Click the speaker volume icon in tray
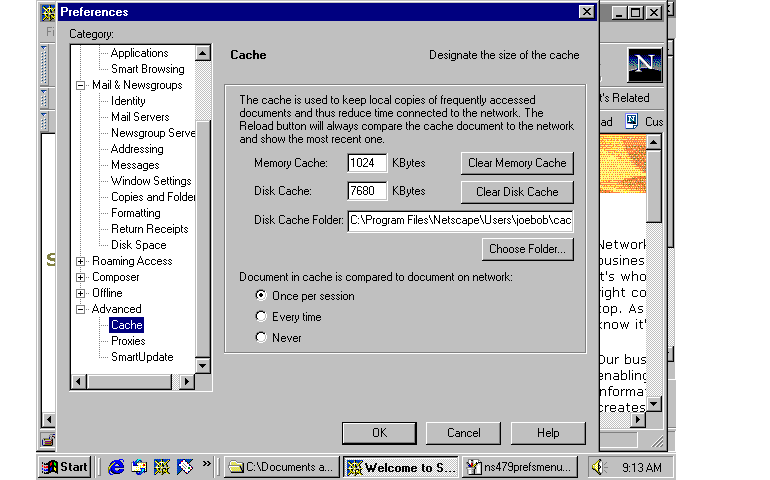This screenshot has height=480, width=770. coord(600,467)
